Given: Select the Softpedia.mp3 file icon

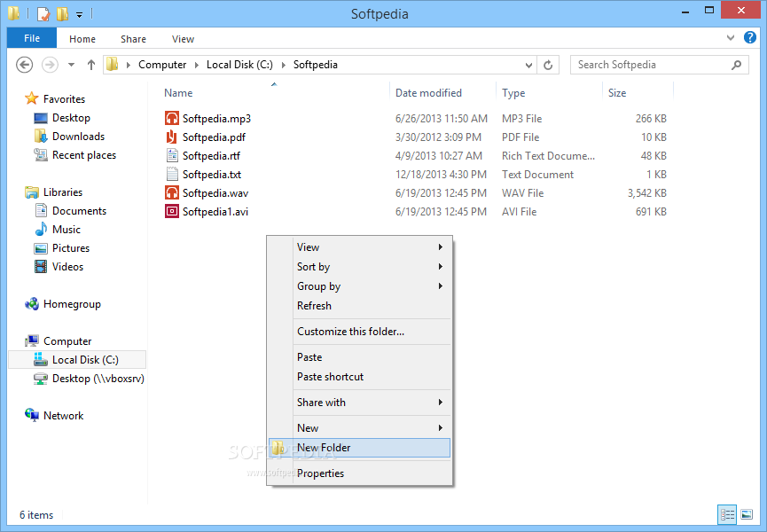Looking at the screenshot, I should click(x=172, y=118).
